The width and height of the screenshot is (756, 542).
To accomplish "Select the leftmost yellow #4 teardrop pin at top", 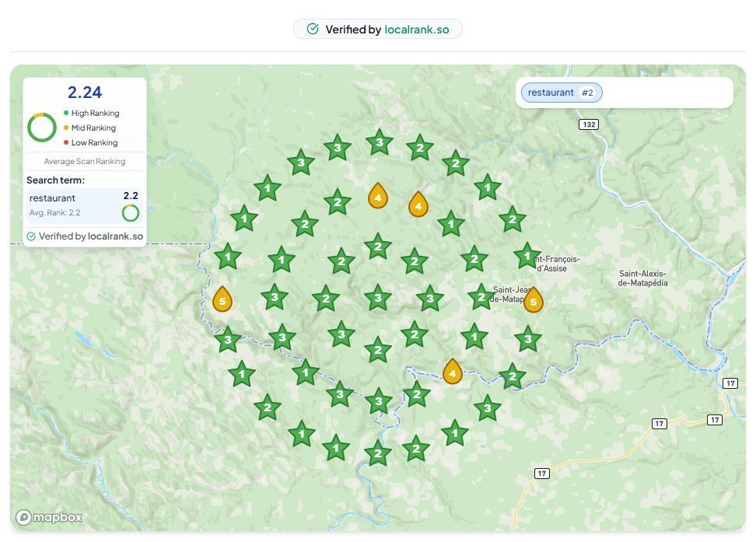I will pyautogui.click(x=378, y=198).
